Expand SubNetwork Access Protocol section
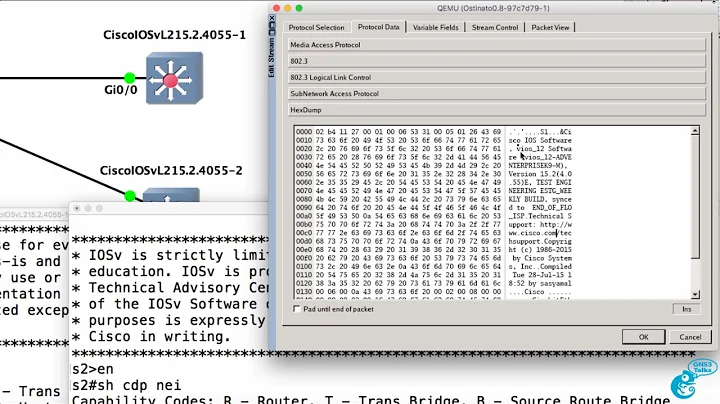Image resolution: width=720 pixels, height=404 pixels. (496, 94)
